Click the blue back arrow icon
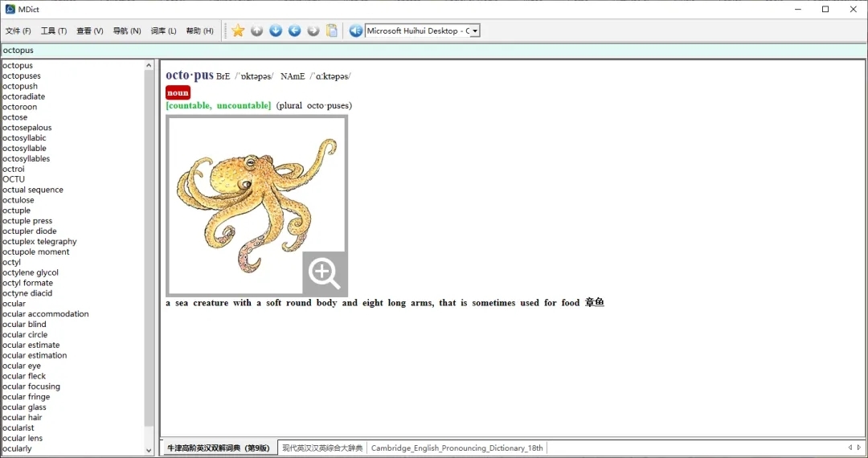Image resolution: width=868 pixels, height=458 pixels. coord(294,31)
